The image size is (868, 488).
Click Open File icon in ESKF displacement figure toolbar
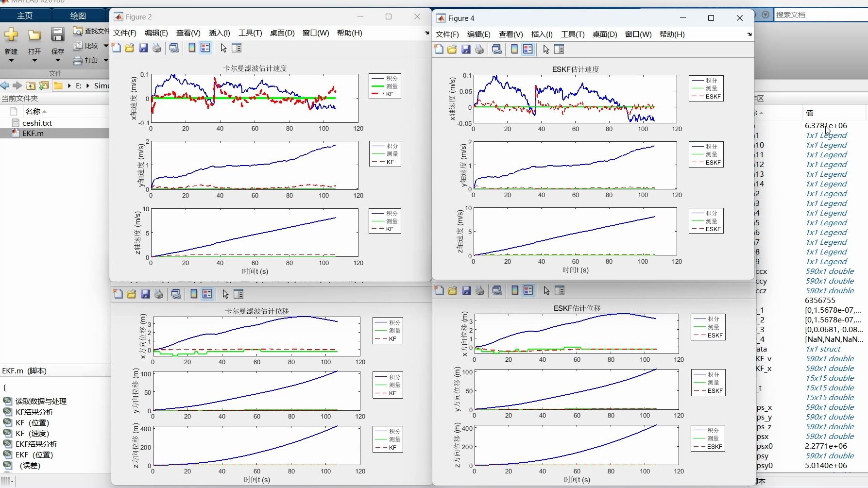452,290
